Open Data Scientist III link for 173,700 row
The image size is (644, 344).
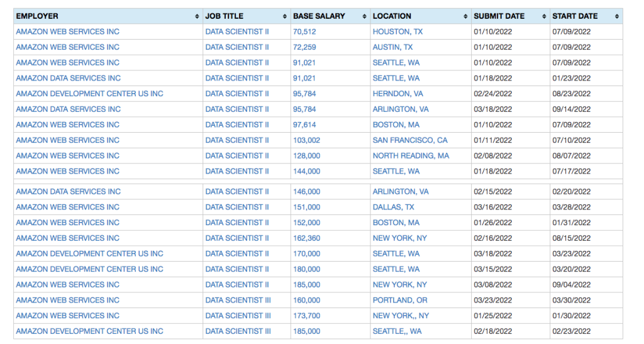point(238,316)
